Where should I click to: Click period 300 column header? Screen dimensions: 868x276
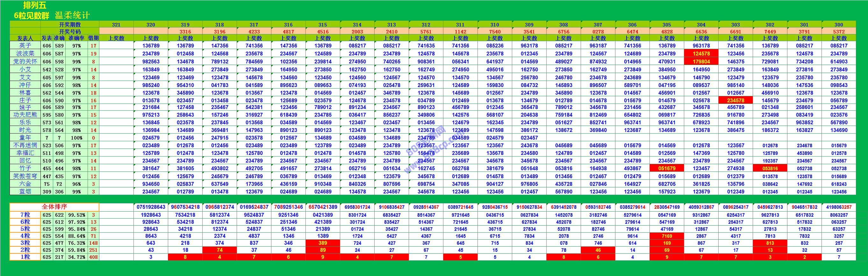(x=839, y=25)
